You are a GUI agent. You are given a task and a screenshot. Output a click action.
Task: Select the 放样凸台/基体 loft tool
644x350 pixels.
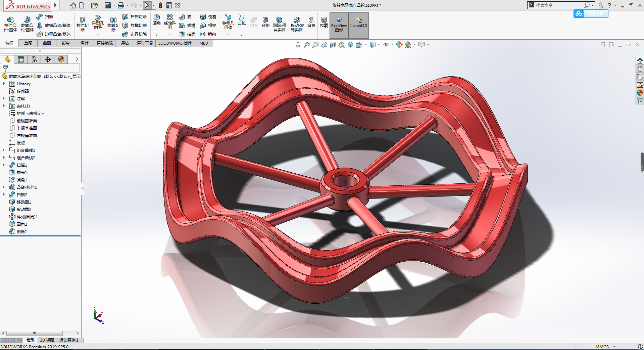click(x=54, y=25)
